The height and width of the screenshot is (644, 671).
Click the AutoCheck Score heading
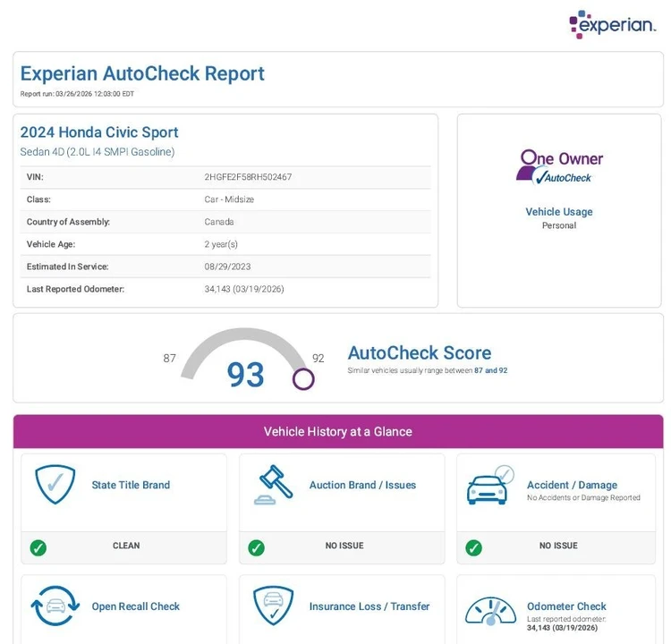(x=420, y=353)
